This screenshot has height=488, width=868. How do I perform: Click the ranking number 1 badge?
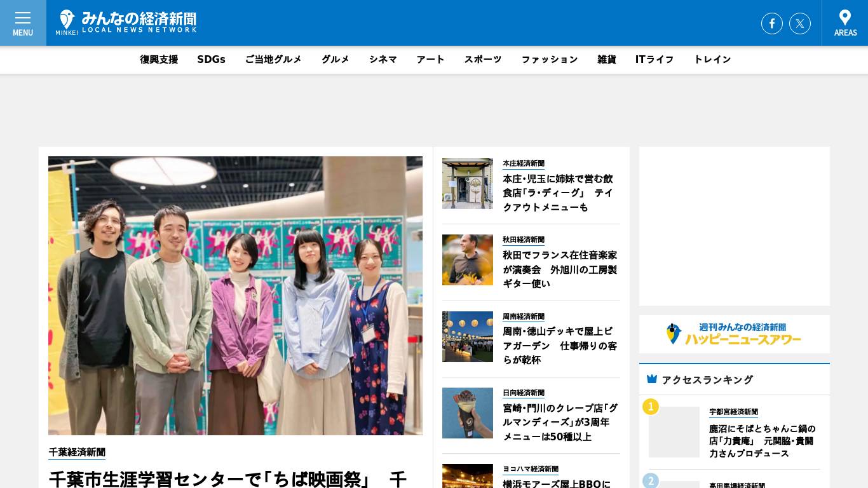(x=651, y=407)
